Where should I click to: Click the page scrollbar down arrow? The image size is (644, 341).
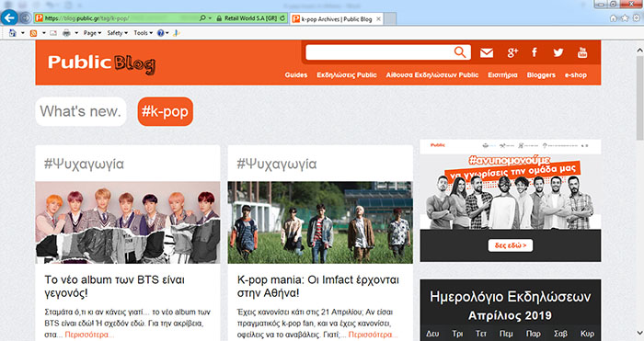click(x=639, y=334)
